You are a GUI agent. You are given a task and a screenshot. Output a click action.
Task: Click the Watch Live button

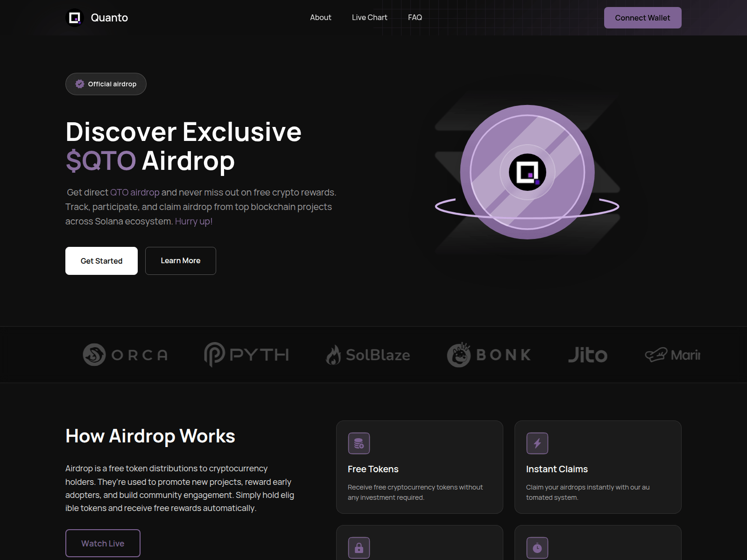point(102,543)
